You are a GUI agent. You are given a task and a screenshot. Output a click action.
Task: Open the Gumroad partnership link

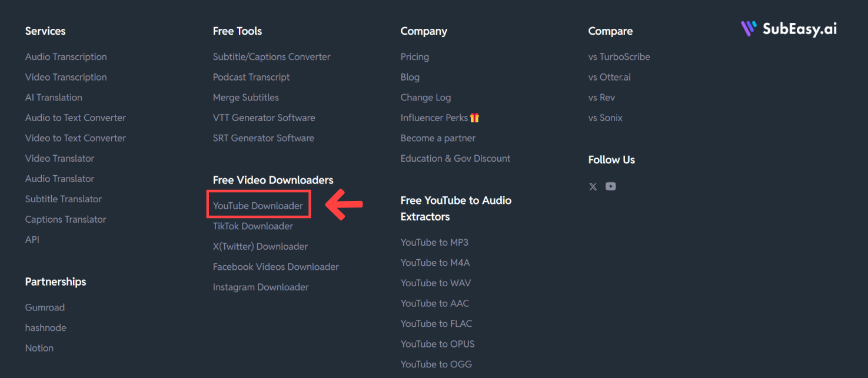(x=45, y=307)
